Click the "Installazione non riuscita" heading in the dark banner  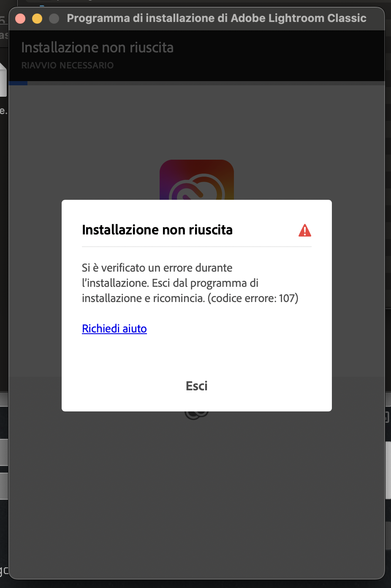click(98, 47)
